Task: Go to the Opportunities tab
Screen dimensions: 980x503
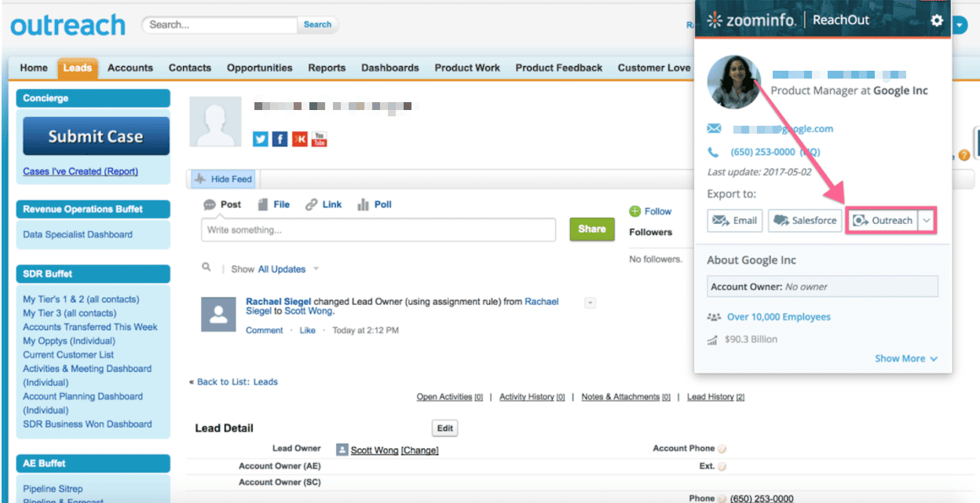Action: click(260, 68)
